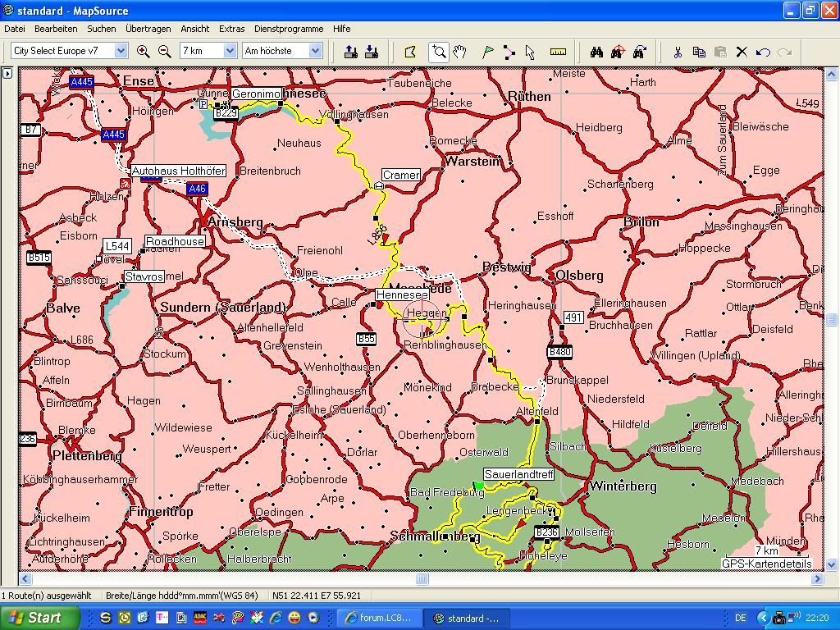Select the route tool icon
This screenshot has height=630, width=840.
[509, 52]
